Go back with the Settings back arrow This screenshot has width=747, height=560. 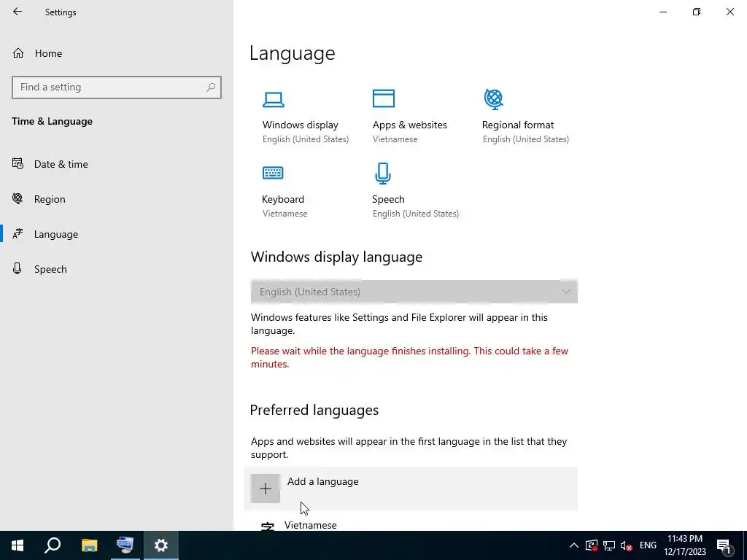pos(18,12)
